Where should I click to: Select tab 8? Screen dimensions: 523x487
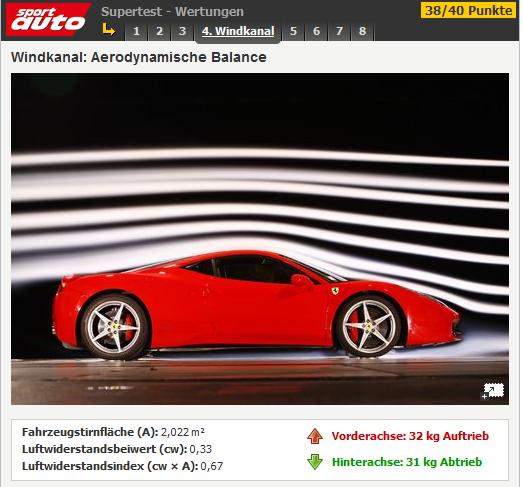(362, 31)
